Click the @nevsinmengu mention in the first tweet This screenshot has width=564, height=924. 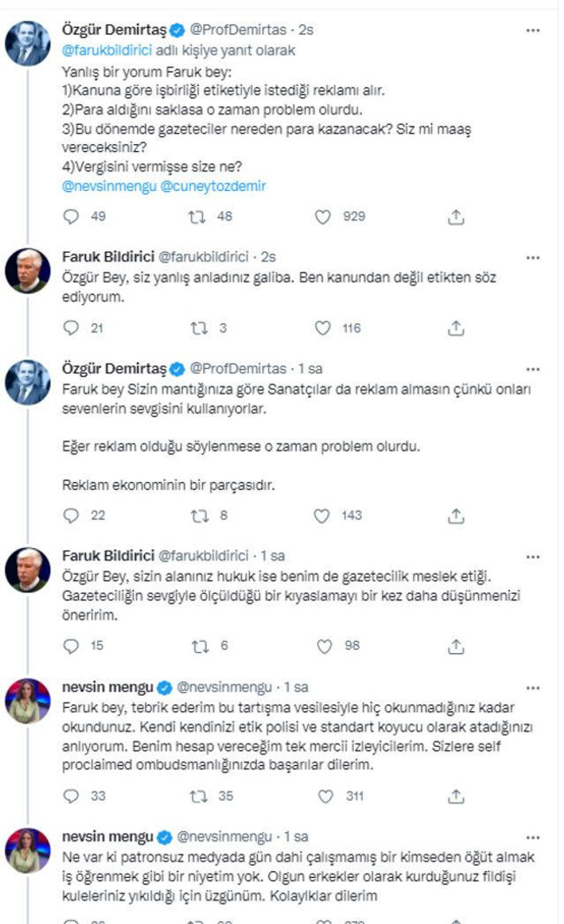pyautogui.click(x=103, y=184)
